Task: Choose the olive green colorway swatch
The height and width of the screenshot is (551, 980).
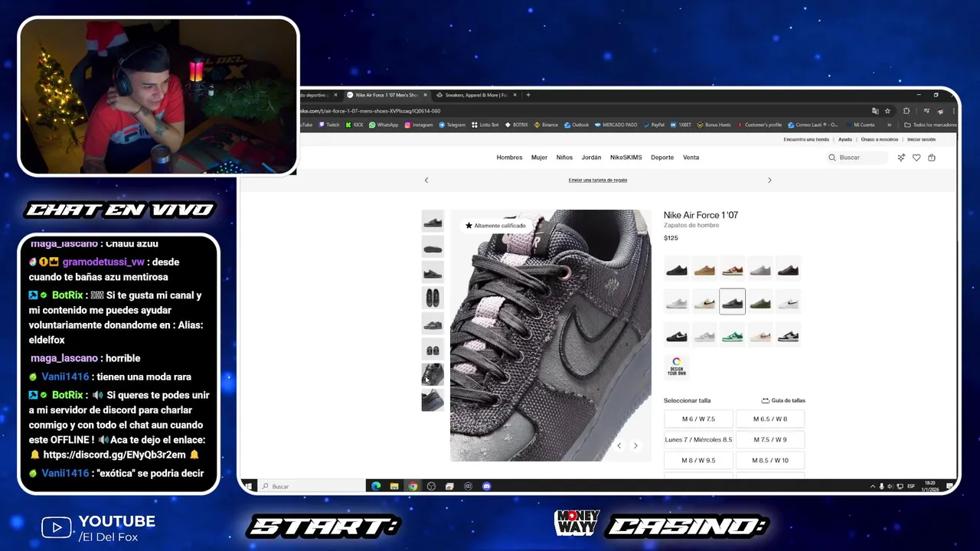Action: tap(760, 302)
